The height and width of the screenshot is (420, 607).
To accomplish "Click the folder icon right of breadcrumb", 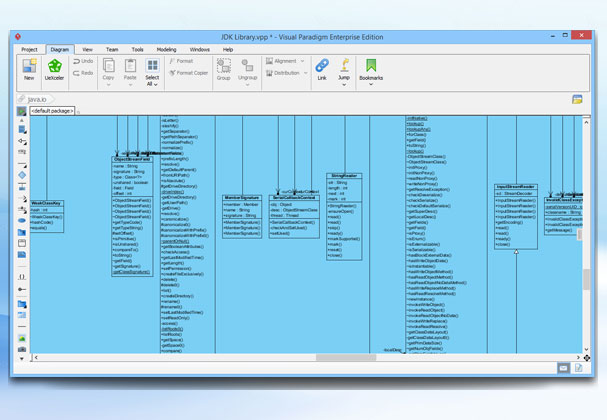I will (577, 99).
